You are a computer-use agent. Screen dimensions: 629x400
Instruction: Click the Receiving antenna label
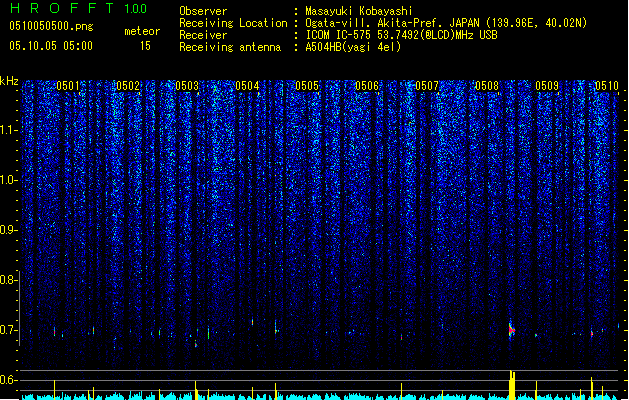click(x=230, y=47)
